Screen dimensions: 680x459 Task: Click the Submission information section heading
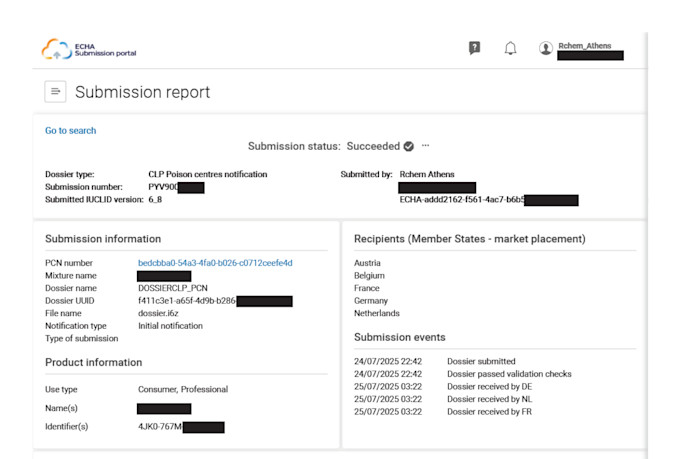pos(103,239)
